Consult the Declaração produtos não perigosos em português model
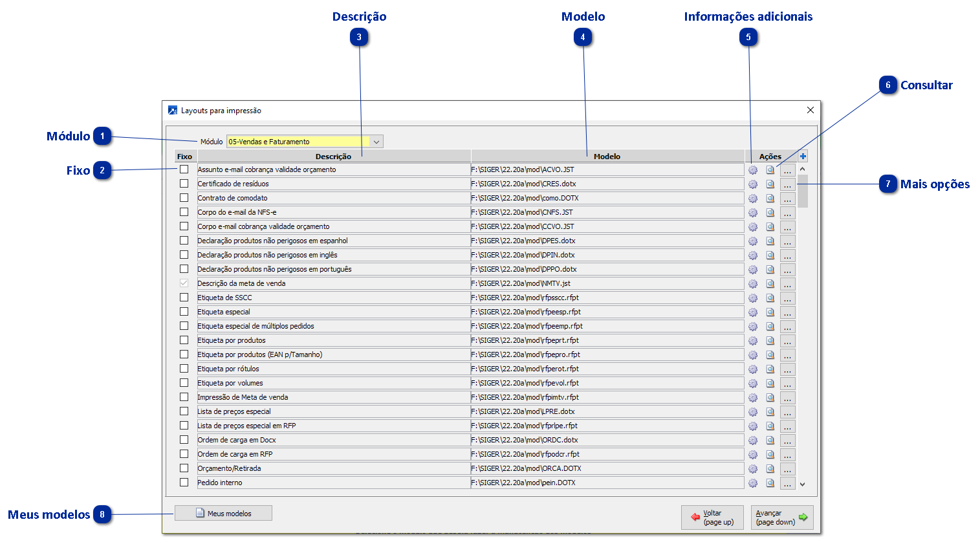 (x=770, y=270)
